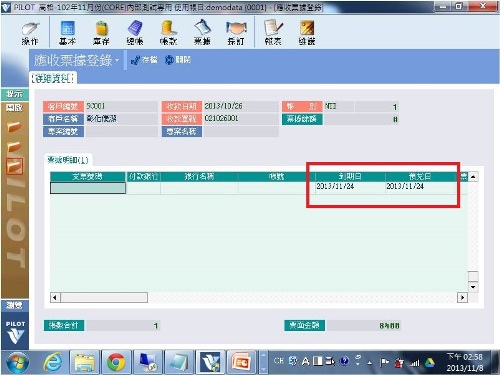
Task: Click the 關閉 close button in the blue header
Action: pyautogui.click(x=178, y=60)
